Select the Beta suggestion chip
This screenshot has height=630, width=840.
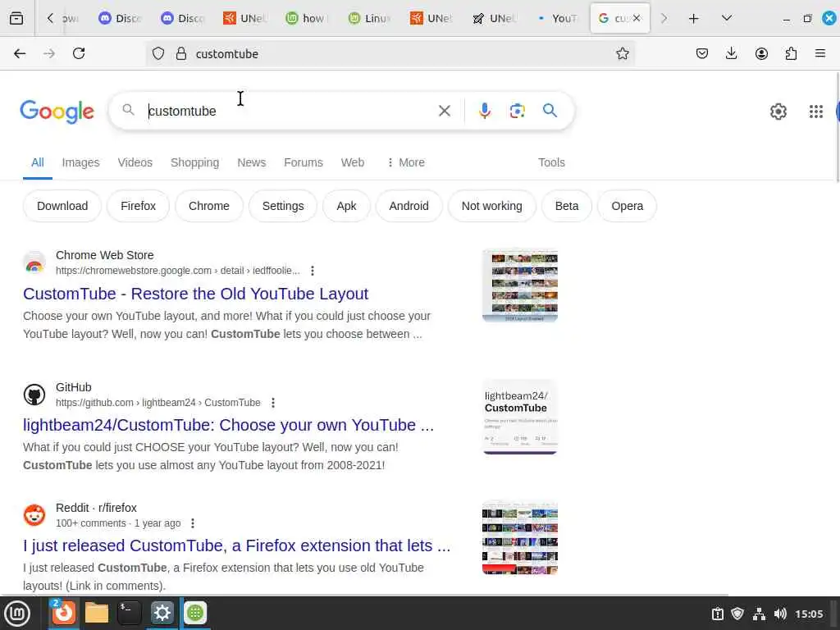(x=567, y=206)
